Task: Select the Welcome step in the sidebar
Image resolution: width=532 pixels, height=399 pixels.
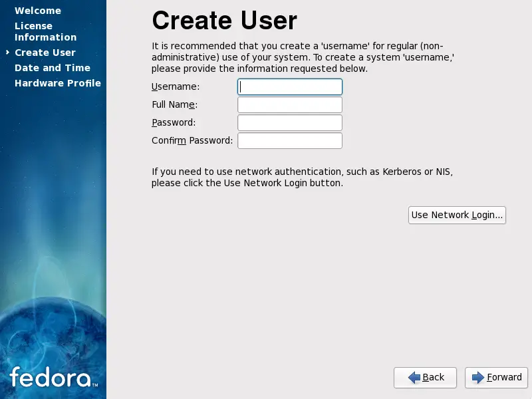Action: pos(38,11)
